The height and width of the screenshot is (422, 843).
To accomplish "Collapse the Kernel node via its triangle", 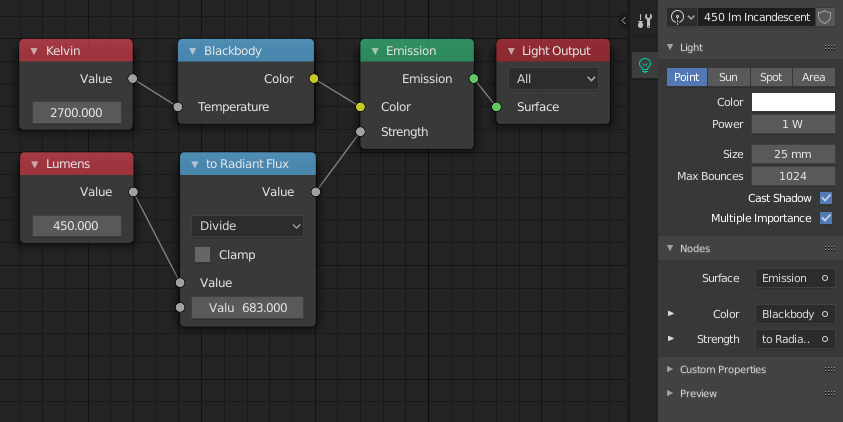I will pos(34,51).
